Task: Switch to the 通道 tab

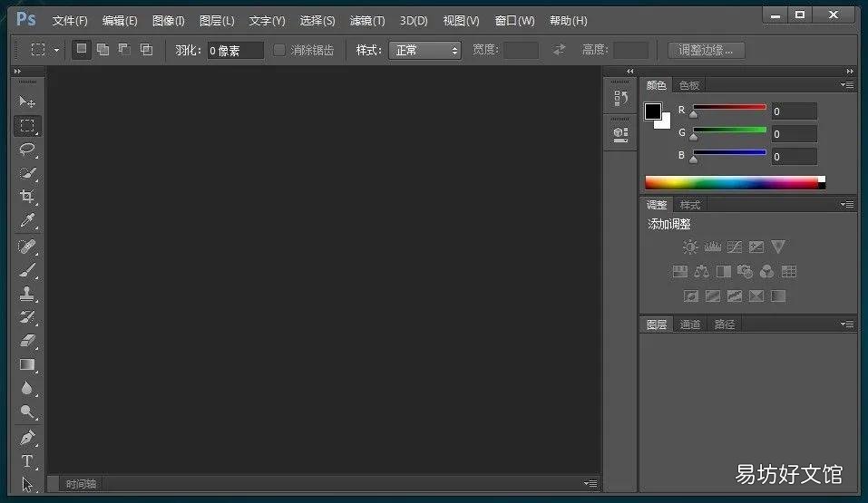Action: [689, 324]
